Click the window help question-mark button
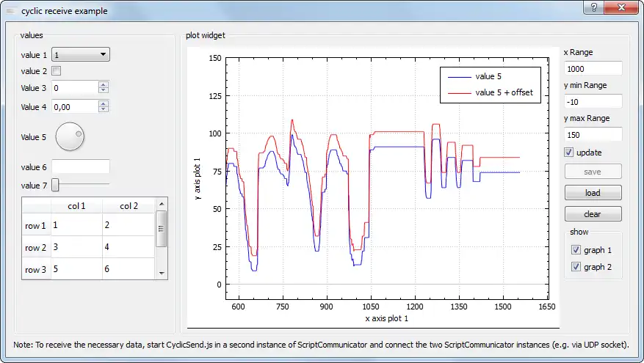 (x=594, y=7)
